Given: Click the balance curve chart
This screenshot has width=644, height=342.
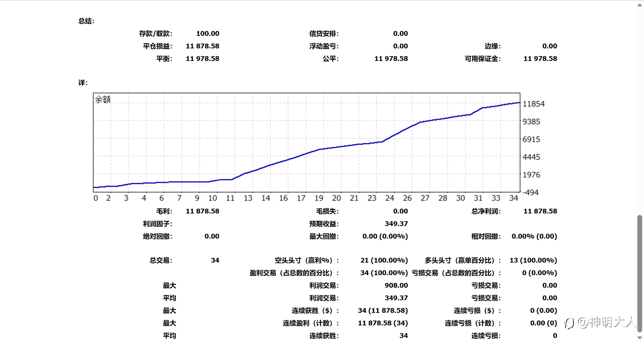Looking at the screenshot, I should click(307, 143).
